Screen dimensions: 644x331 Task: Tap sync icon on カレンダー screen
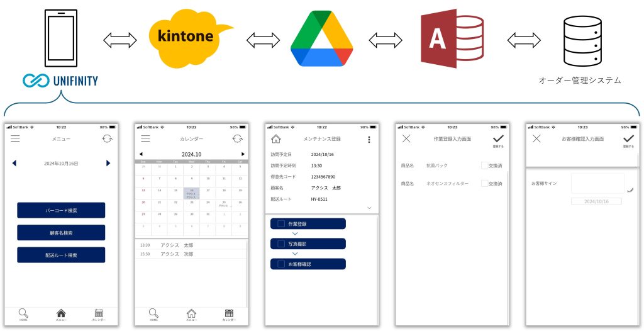click(237, 138)
